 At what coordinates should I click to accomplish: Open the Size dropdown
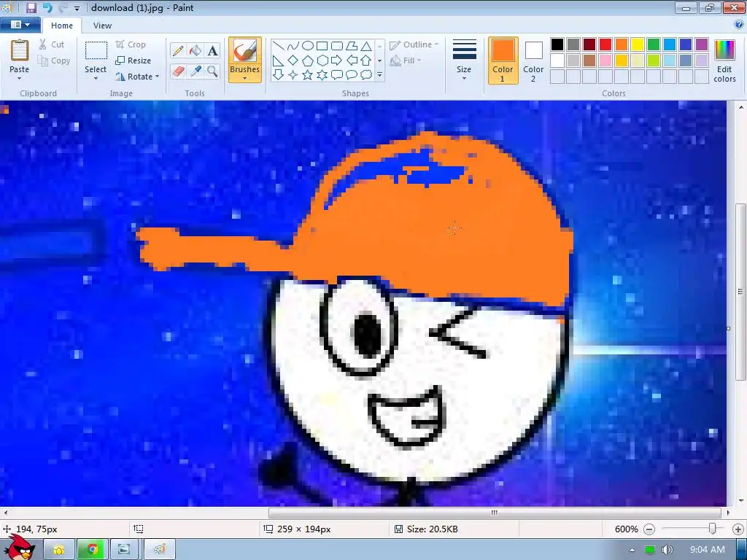click(x=464, y=60)
